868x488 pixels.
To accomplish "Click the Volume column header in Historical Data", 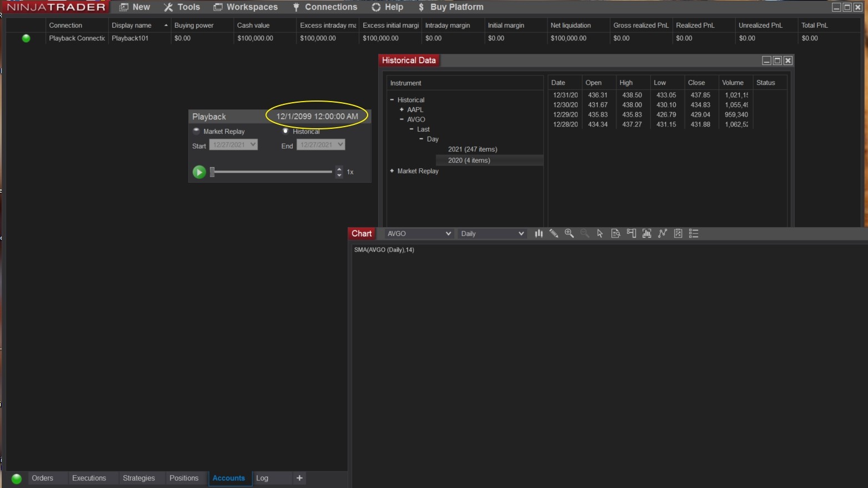I will pos(735,83).
